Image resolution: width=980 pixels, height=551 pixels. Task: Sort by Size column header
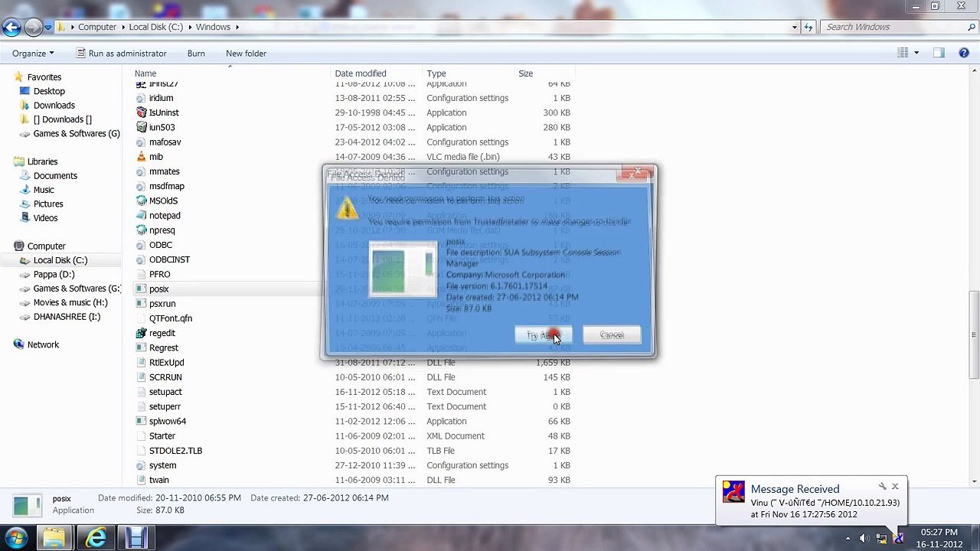coord(526,73)
